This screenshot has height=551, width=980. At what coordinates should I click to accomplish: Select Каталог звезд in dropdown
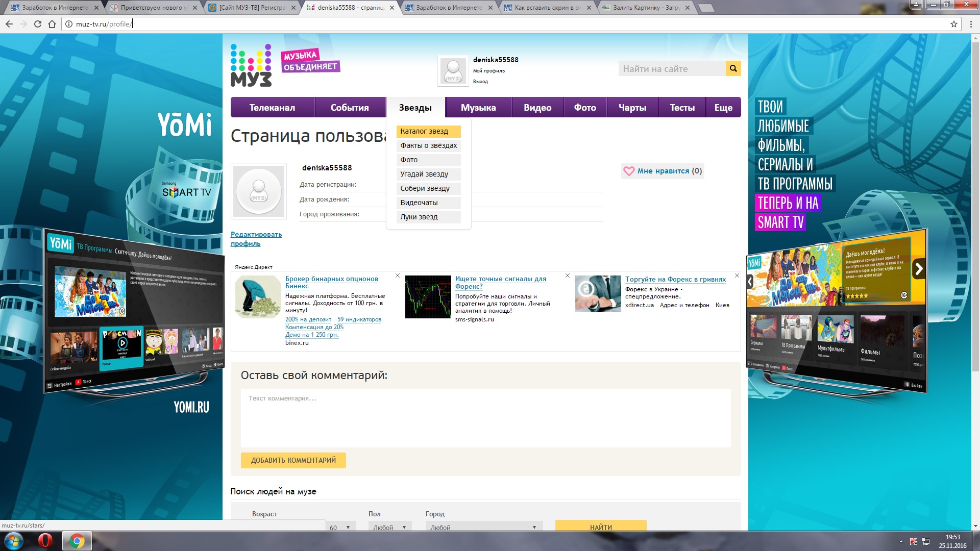click(x=428, y=131)
